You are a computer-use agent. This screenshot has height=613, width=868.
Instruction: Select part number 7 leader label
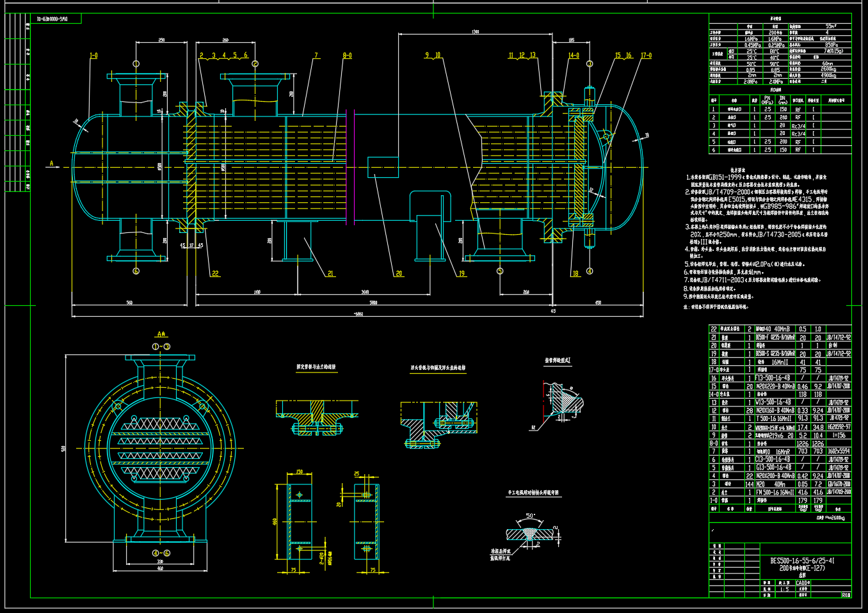tap(316, 56)
